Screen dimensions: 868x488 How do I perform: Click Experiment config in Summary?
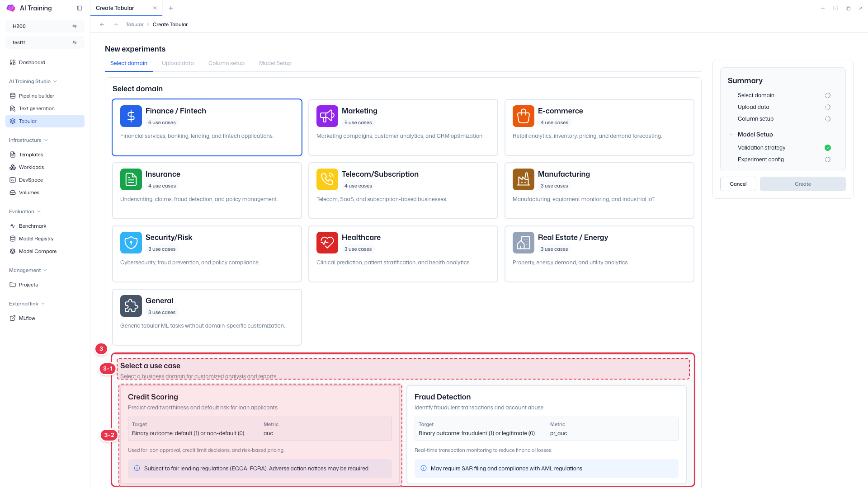click(784, 160)
